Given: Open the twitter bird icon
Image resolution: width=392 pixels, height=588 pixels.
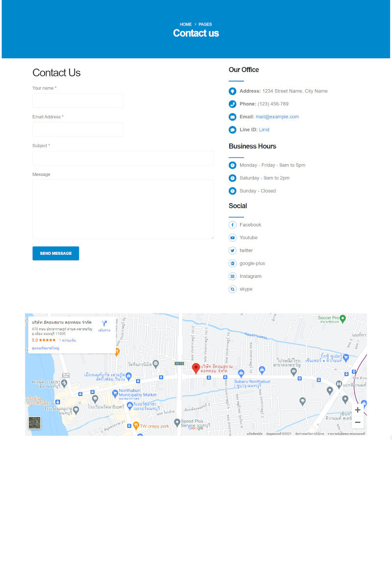Looking at the screenshot, I should 232,250.
